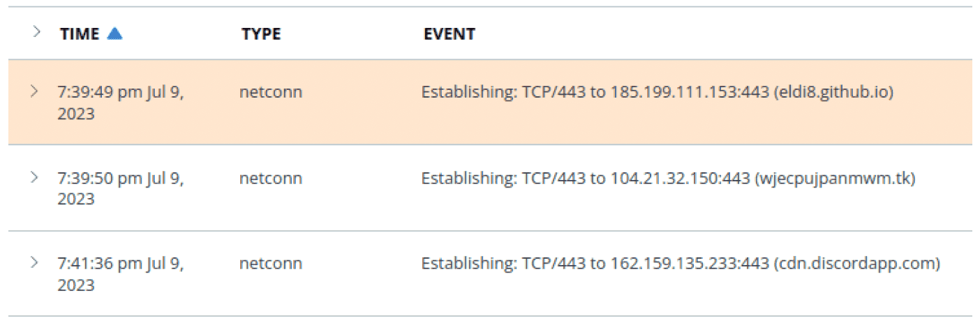The image size is (980, 325).
Task: Sort by the blue TIME arrow
Action: (x=115, y=33)
